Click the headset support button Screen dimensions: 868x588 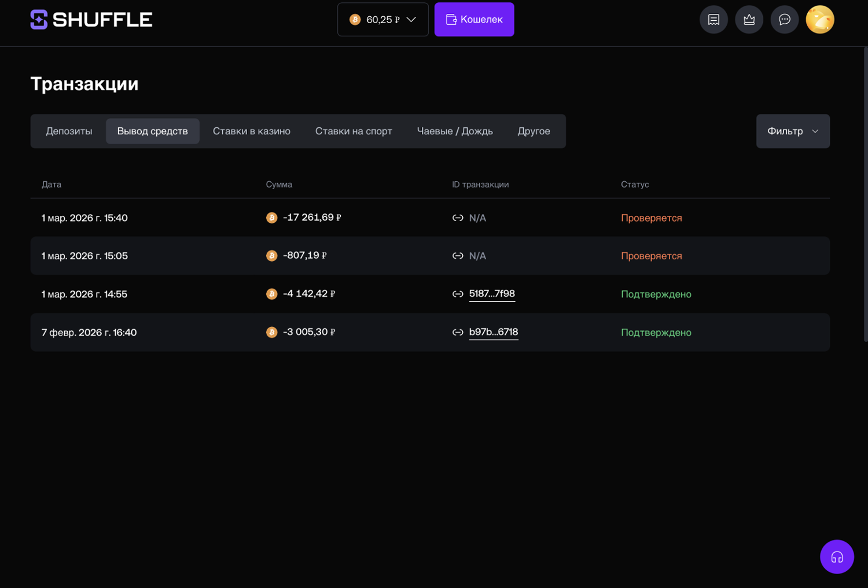coord(837,557)
